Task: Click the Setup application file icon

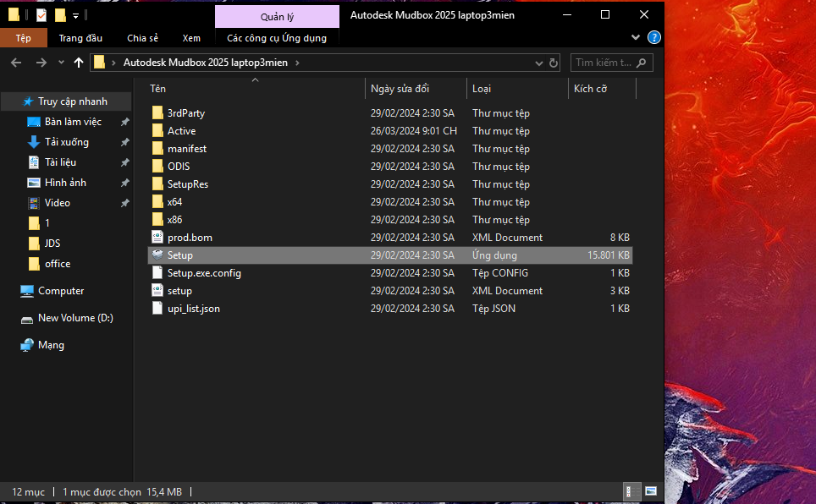Action: (x=157, y=255)
